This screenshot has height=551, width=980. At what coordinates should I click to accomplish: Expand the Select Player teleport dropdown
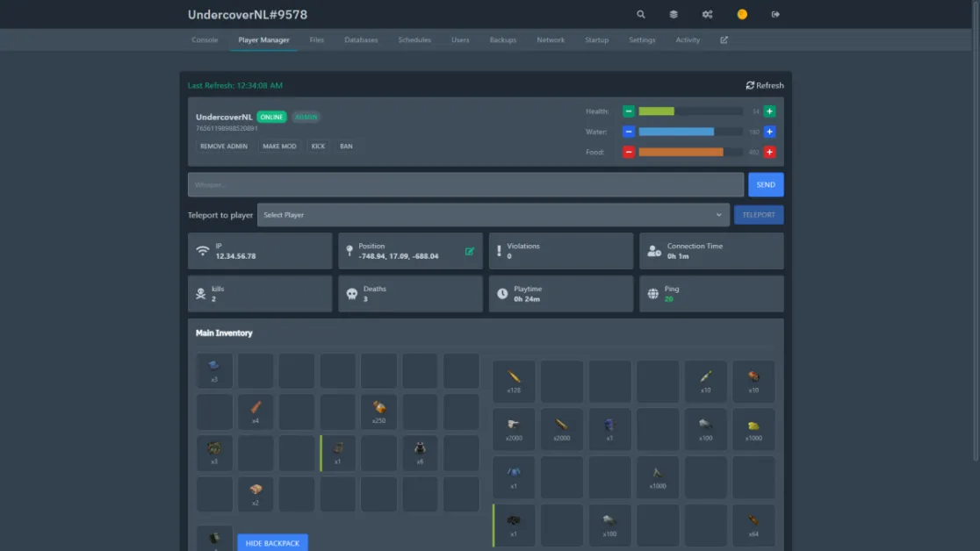tap(493, 215)
